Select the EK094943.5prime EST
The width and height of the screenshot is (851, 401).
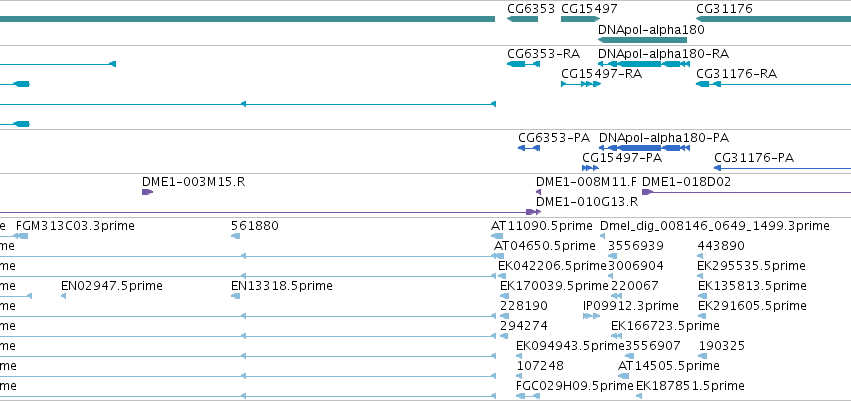click(519, 356)
